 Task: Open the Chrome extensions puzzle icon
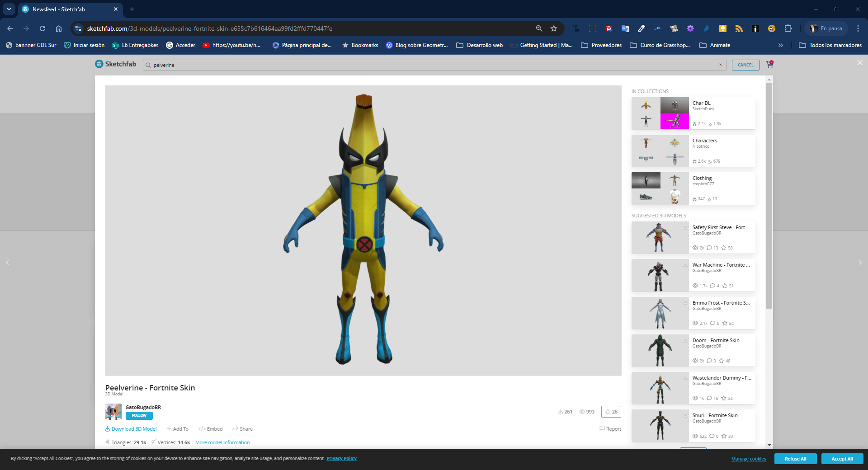click(788, 28)
